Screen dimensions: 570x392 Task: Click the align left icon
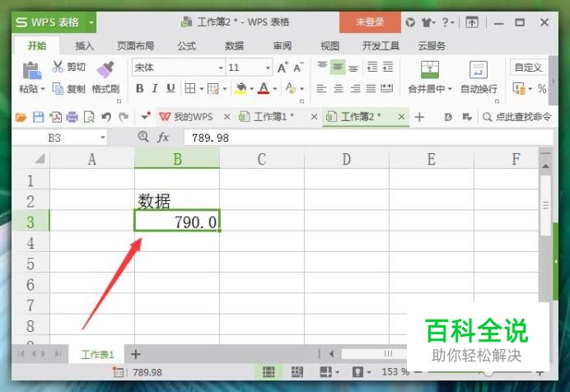coord(321,88)
